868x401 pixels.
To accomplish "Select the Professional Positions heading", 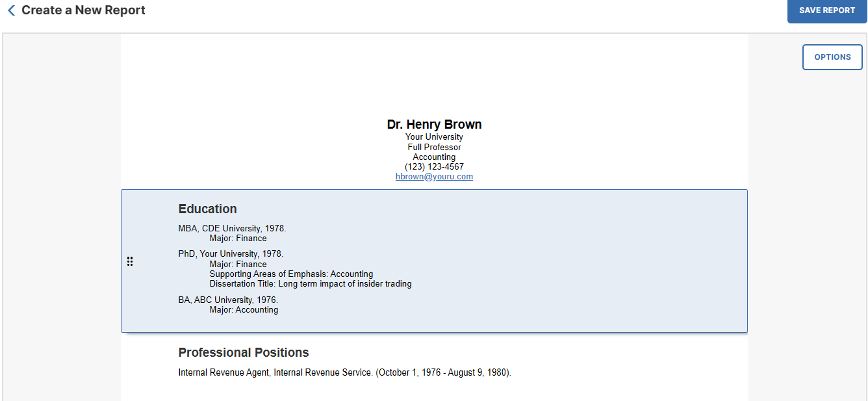I will pyautogui.click(x=244, y=353).
